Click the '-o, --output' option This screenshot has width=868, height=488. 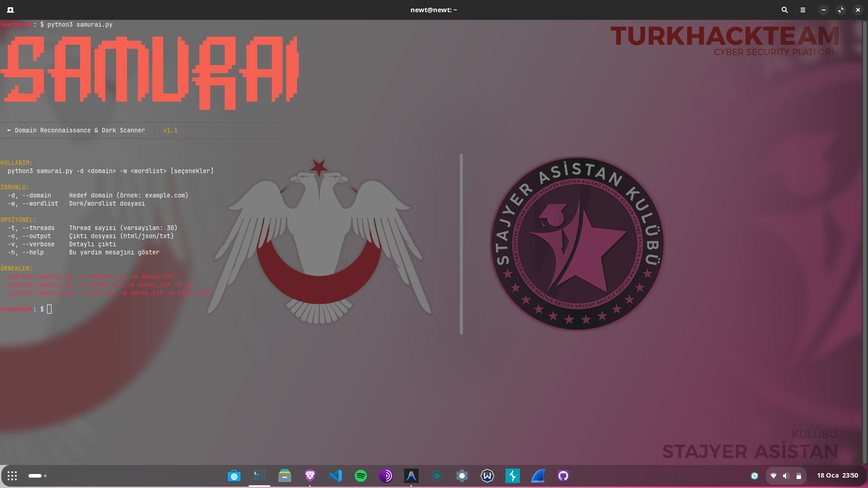(29, 236)
